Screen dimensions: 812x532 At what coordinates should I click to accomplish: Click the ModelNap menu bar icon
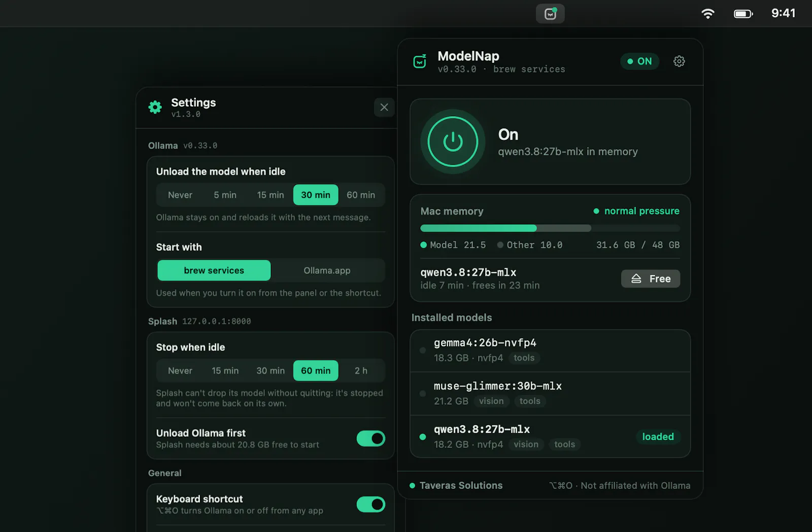(x=550, y=14)
